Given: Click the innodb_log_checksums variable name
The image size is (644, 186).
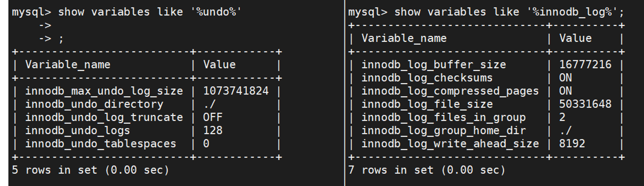Looking at the screenshot, I should coord(427,78).
